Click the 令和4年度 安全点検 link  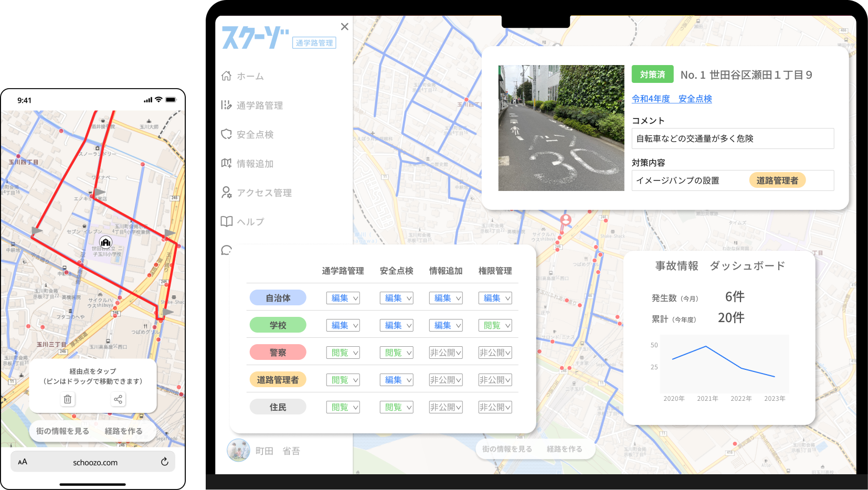pyautogui.click(x=672, y=99)
